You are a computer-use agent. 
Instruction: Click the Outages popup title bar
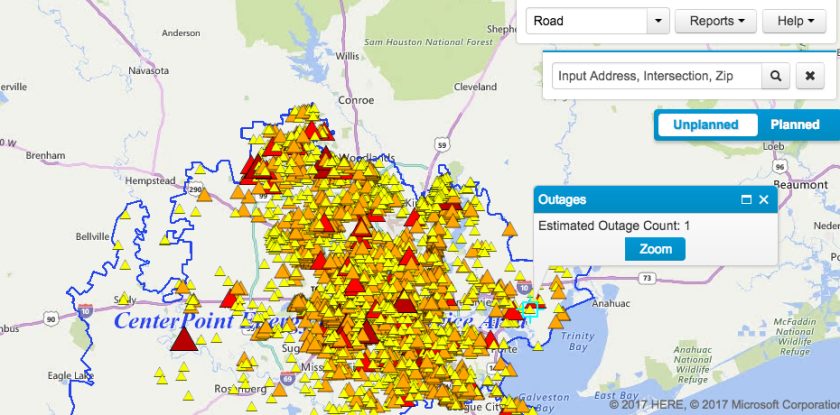656,200
